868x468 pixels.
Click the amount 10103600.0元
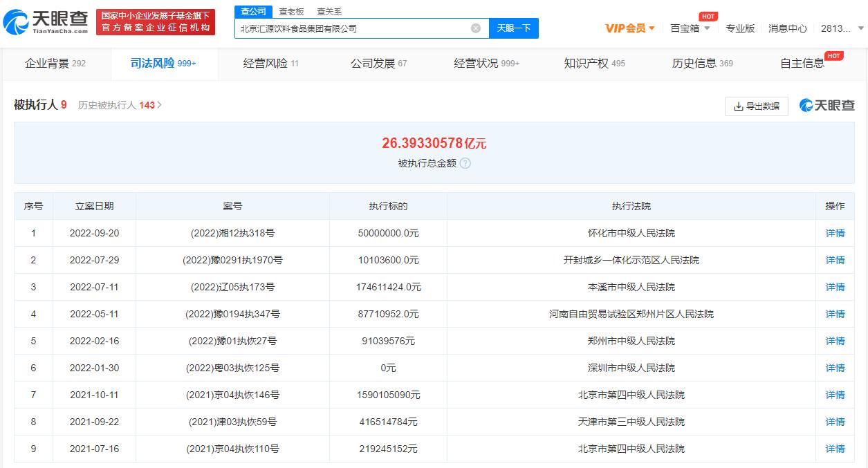coord(389,260)
